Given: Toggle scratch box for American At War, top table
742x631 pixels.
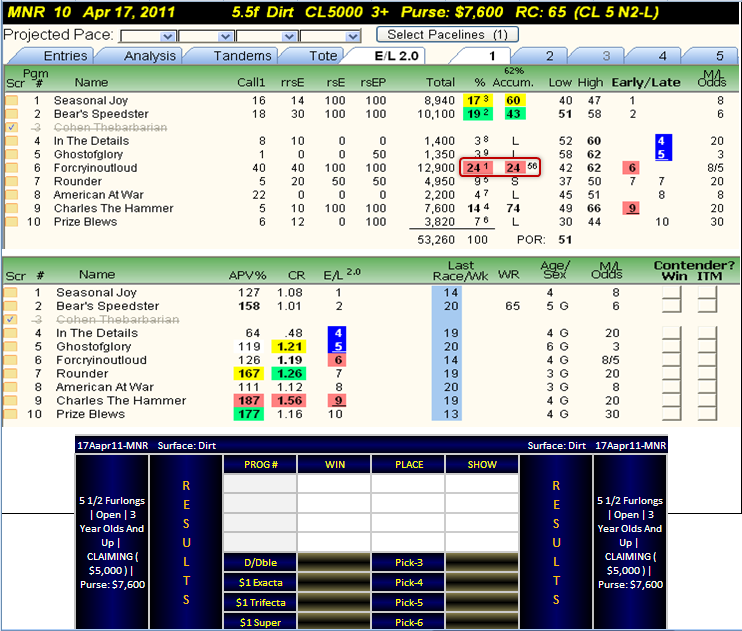Looking at the screenshot, I should [12, 195].
